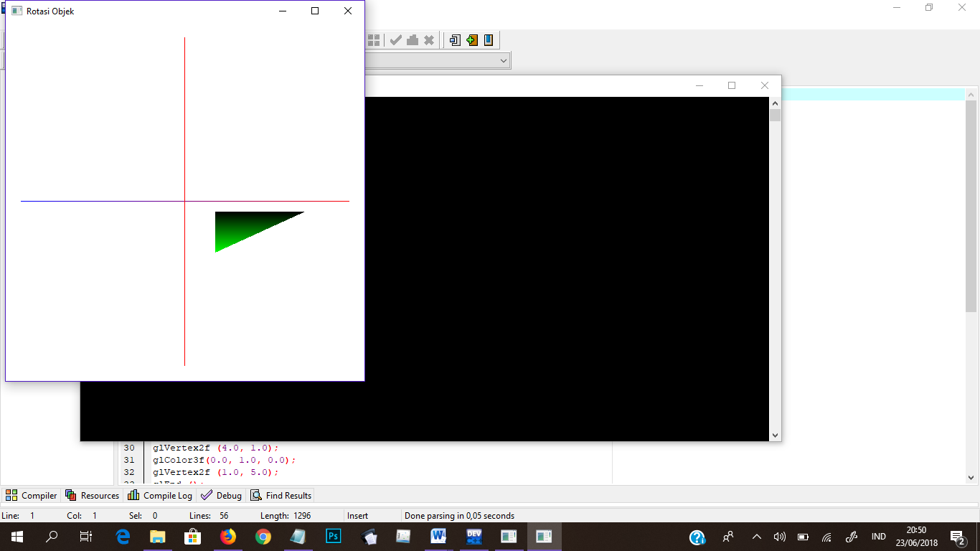Open Microsoft Word from the taskbar

438,536
